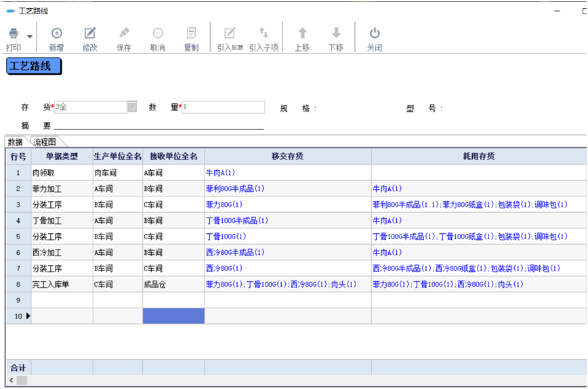588x389 pixels.
Task: Click the 引入BOM toolbar icon
Action: (230, 33)
